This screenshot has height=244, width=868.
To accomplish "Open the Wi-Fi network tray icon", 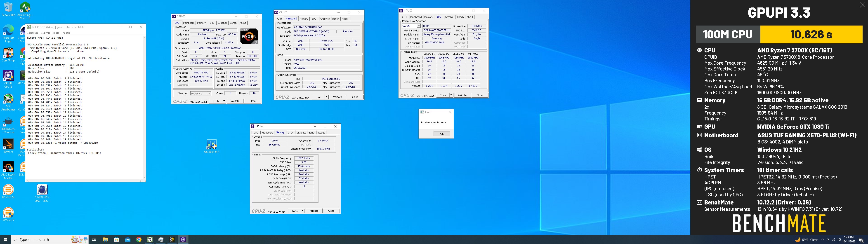I will [x=833, y=240].
